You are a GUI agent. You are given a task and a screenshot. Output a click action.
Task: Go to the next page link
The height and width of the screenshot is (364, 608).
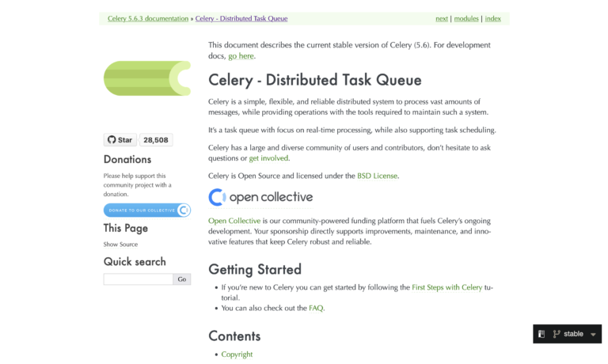click(x=441, y=19)
